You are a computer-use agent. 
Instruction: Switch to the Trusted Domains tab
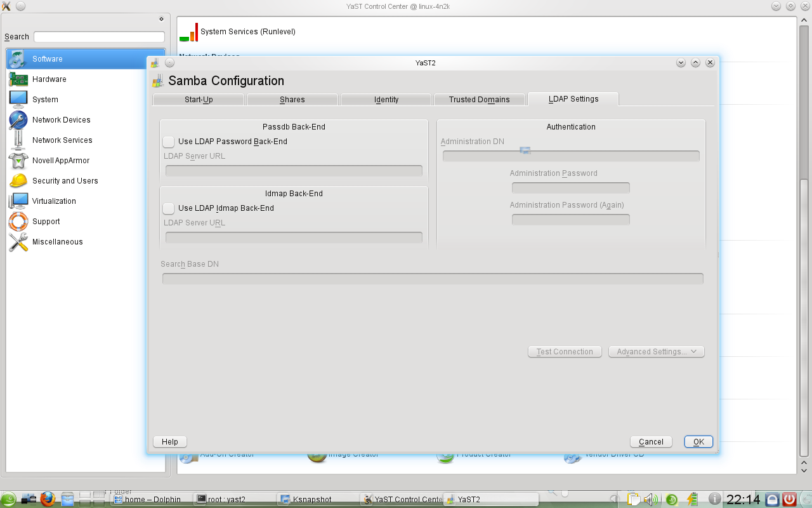click(480, 100)
